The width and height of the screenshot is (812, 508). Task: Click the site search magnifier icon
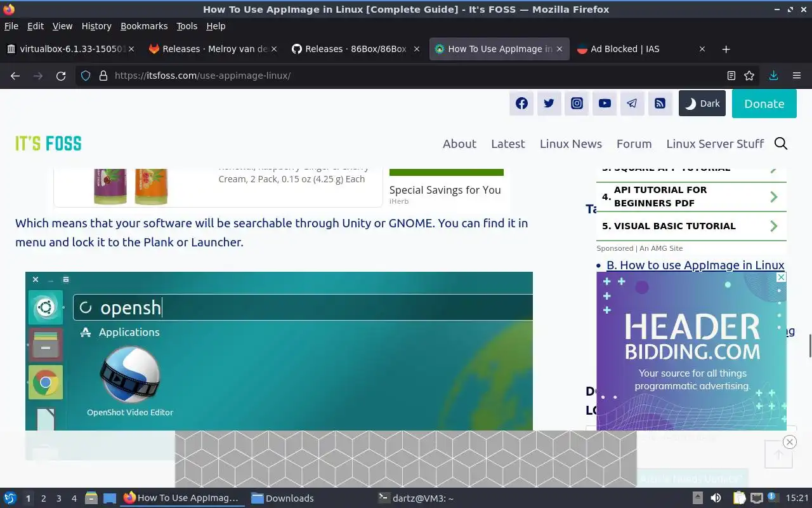[781, 144]
